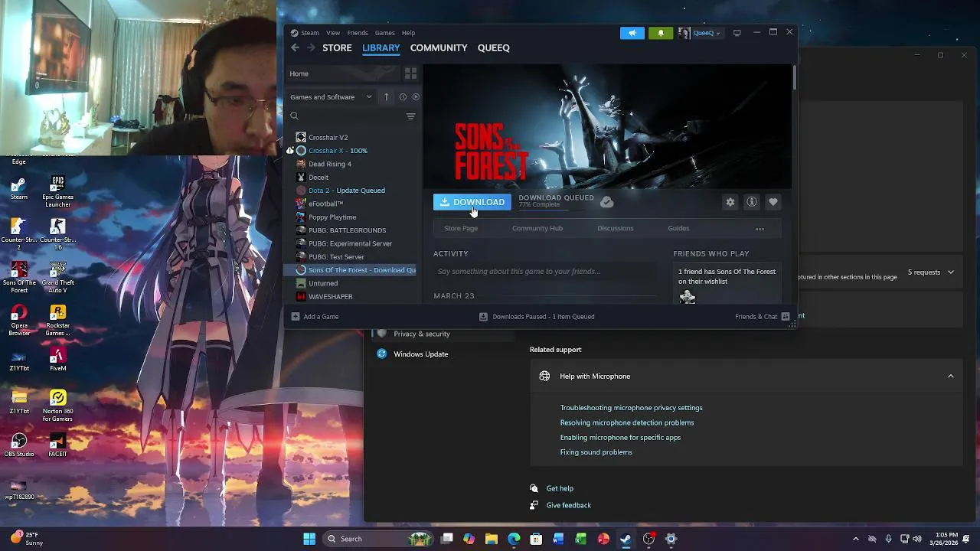980x551 pixels.
Task: Click the ready-to-play filter icon
Action: (416, 97)
